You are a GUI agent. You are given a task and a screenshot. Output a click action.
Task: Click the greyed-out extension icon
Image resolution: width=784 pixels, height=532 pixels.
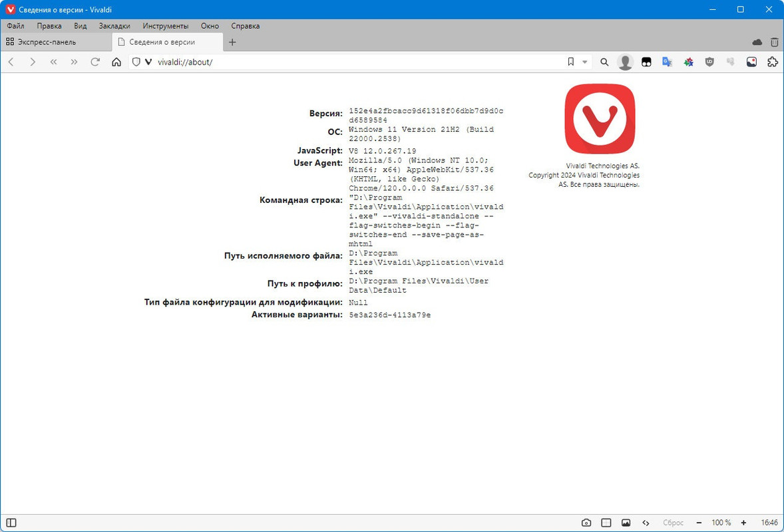(x=731, y=62)
